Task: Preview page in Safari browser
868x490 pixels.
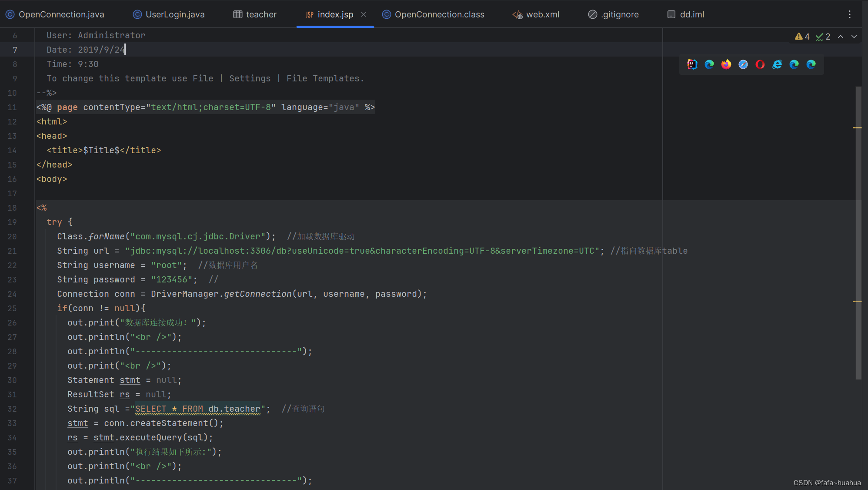Action: tap(743, 64)
